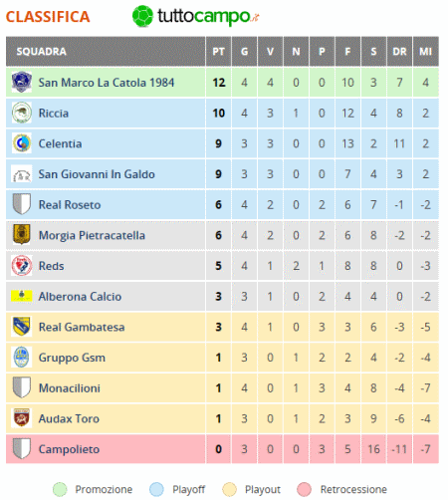Screen dimensions: 448x500
Task: Click the Gruppo Gsm team badge
Action: 22,357
